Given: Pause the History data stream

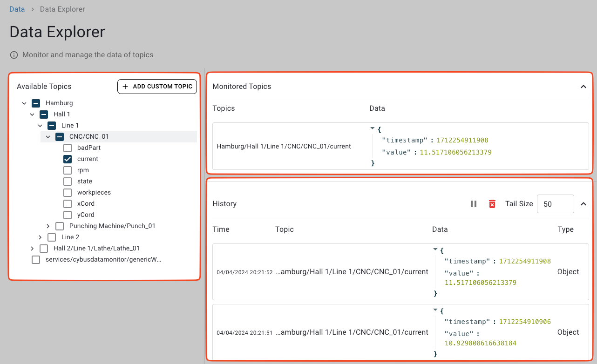Looking at the screenshot, I should click(x=474, y=203).
